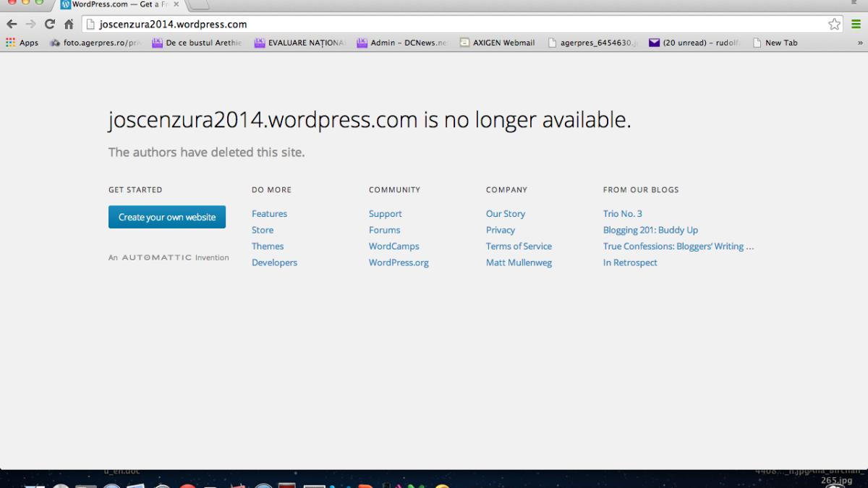Click the envelope icon on the unread mail bookmark
This screenshot has width=868, height=488.
pos(653,42)
